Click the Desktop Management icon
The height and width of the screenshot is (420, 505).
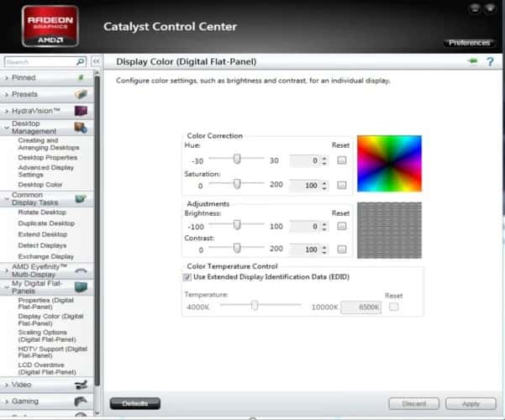click(81, 128)
